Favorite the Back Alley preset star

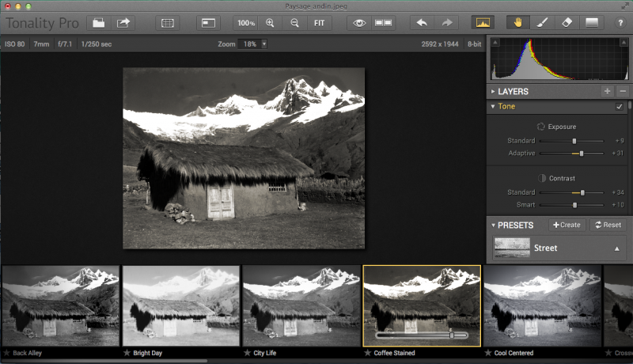point(6,353)
